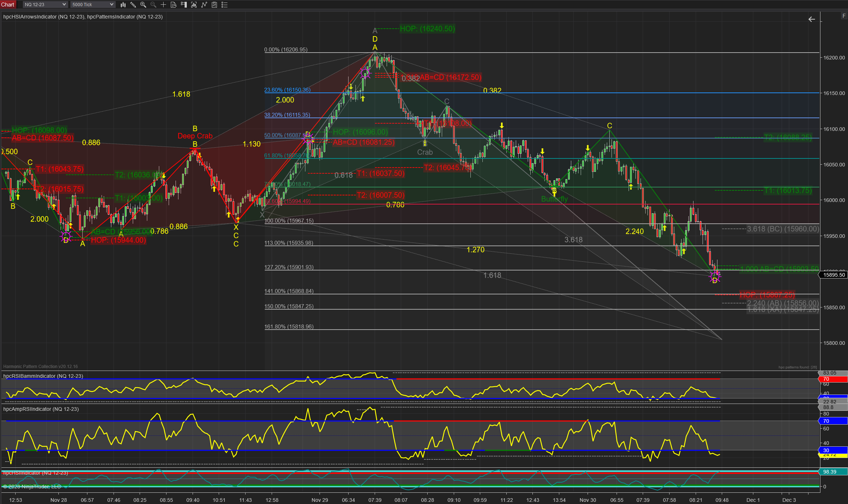
Task: Toggle the Chart Trader panel icon
Action: pos(184,5)
